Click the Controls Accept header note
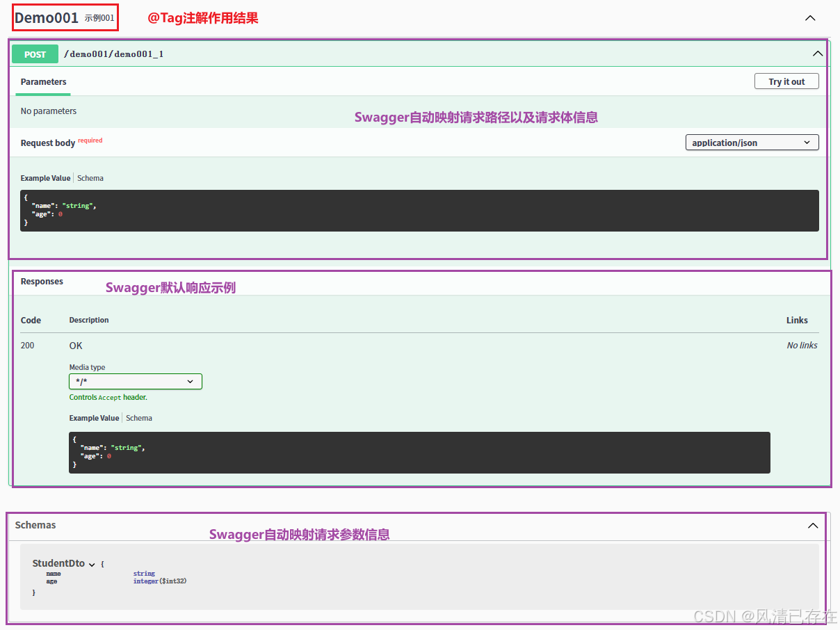 [108, 398]
